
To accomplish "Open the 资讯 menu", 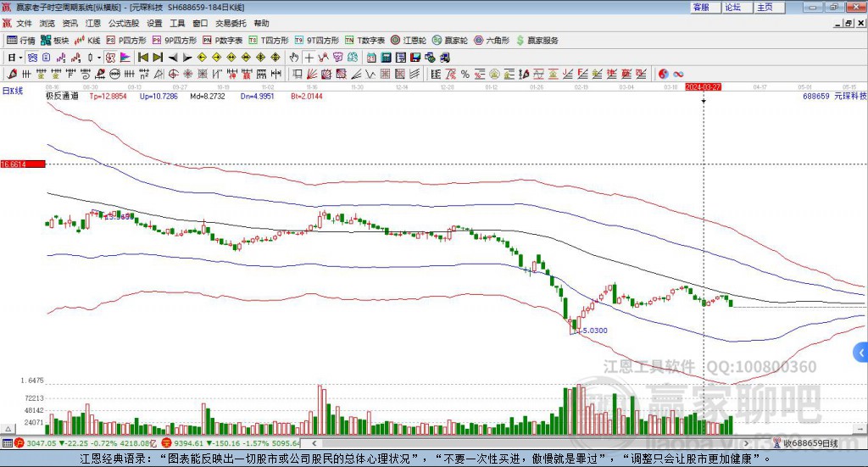I will point(70,23).
